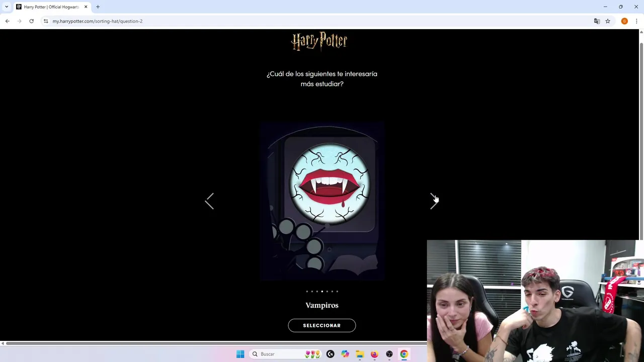Click the Google Chrome taskbar icon
644x362 pixels.
tap(404, 354)
